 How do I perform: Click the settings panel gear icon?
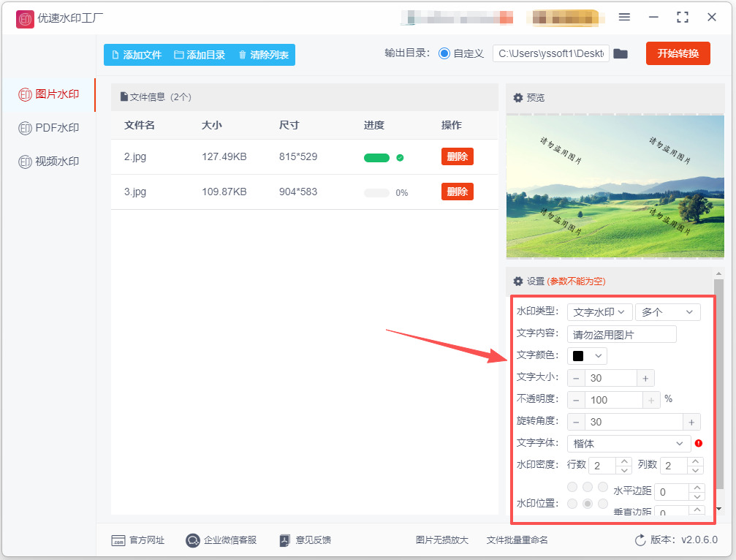517,281
